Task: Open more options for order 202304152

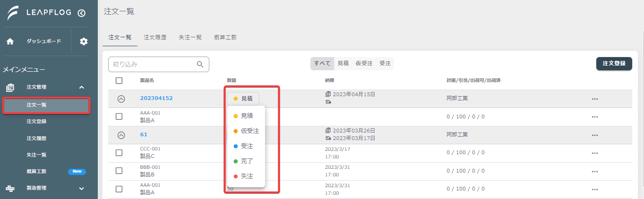Action: pyautogui.click(x=595, y=99)
